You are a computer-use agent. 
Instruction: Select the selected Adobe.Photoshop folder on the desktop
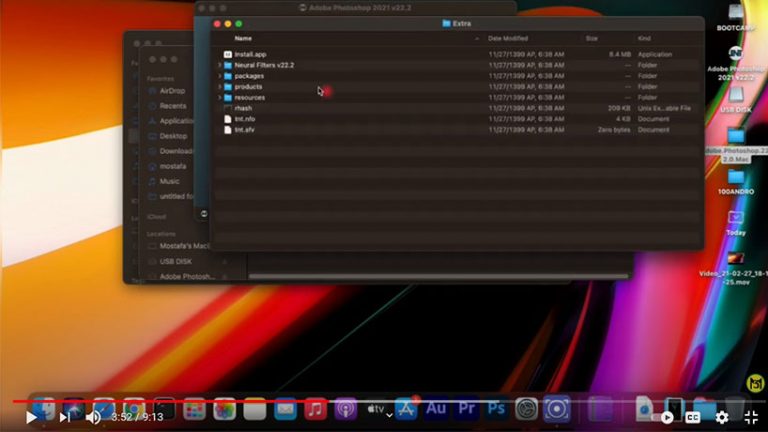736,145
